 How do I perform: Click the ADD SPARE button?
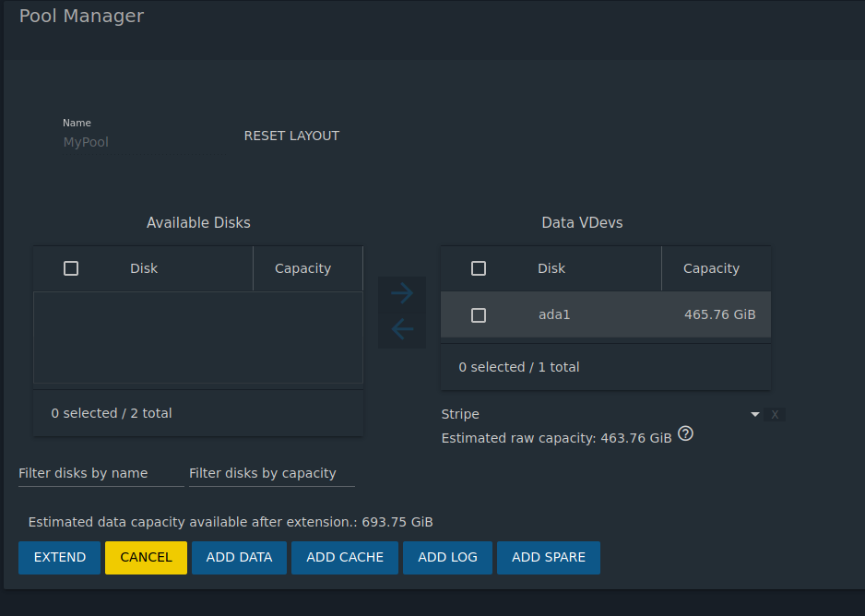click(x=549, y=557)
